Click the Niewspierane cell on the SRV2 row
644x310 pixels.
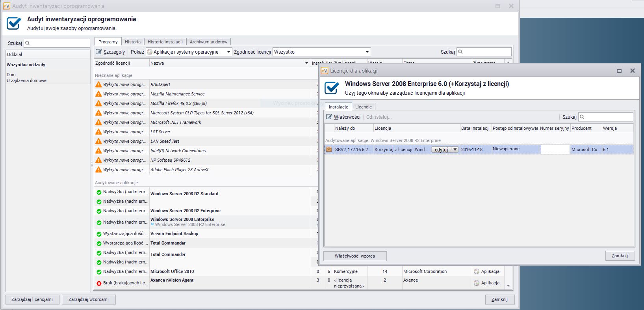click(x=515, y=149)
